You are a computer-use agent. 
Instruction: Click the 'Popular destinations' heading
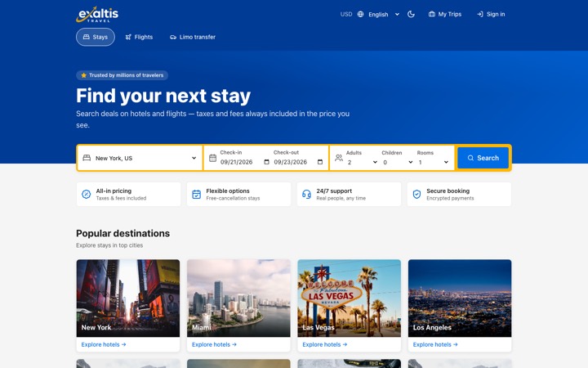[x=123, y=233]
